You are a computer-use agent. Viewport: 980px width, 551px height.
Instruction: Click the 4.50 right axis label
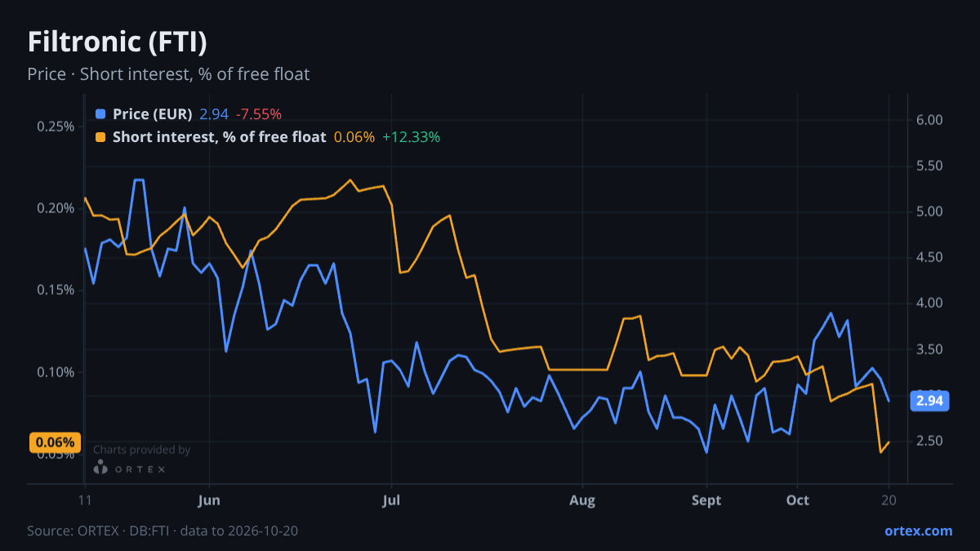pyautogui.click(x=930, y=257)
